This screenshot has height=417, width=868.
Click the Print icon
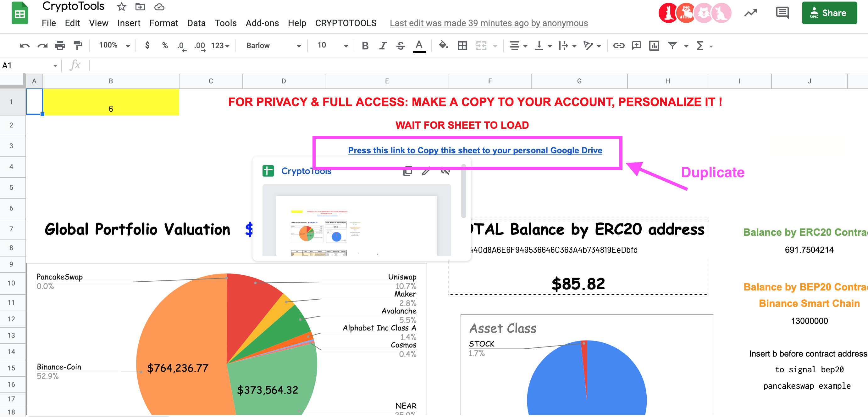pos(60,46)
